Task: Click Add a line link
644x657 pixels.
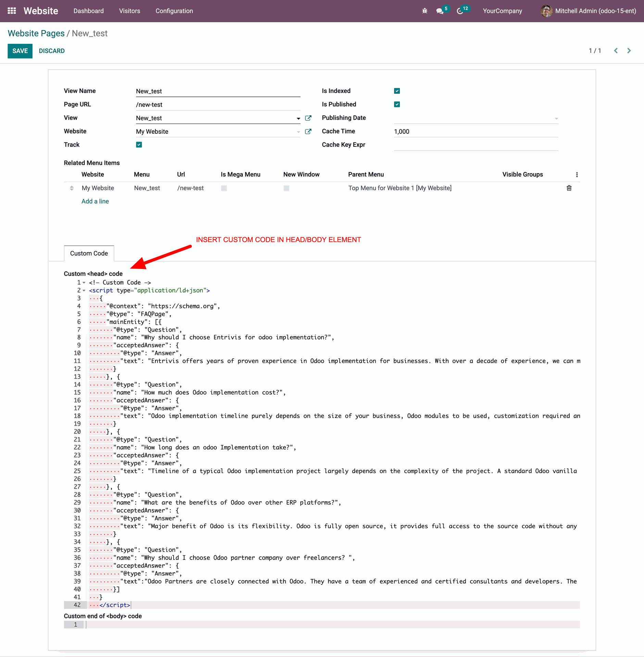Action: pyautogui.click(x=95, y=201)
